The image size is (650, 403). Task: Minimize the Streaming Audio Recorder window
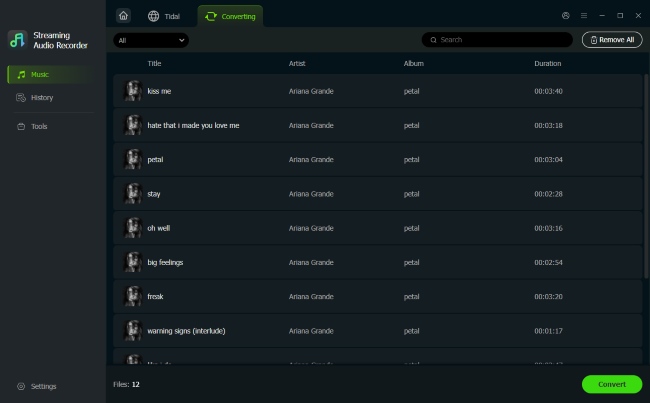click(602, 16)
